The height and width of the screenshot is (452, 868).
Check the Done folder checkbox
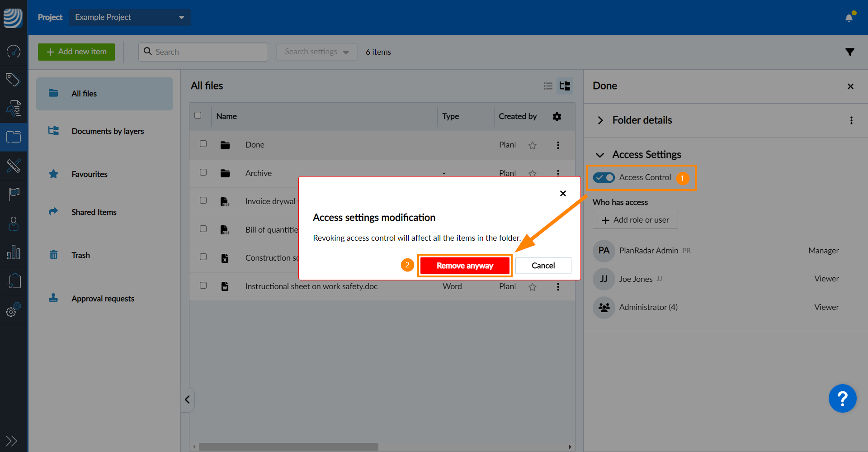point(203,144)
